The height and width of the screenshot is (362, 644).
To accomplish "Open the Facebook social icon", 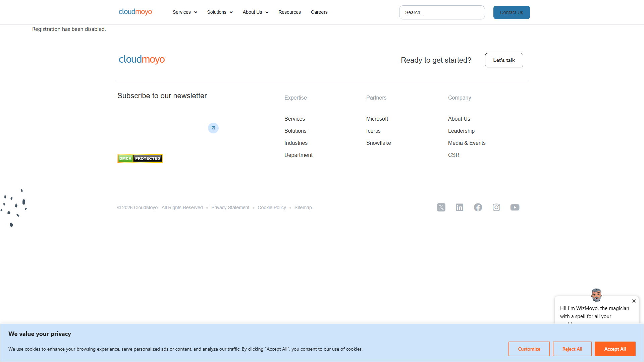I will [478, 207].
